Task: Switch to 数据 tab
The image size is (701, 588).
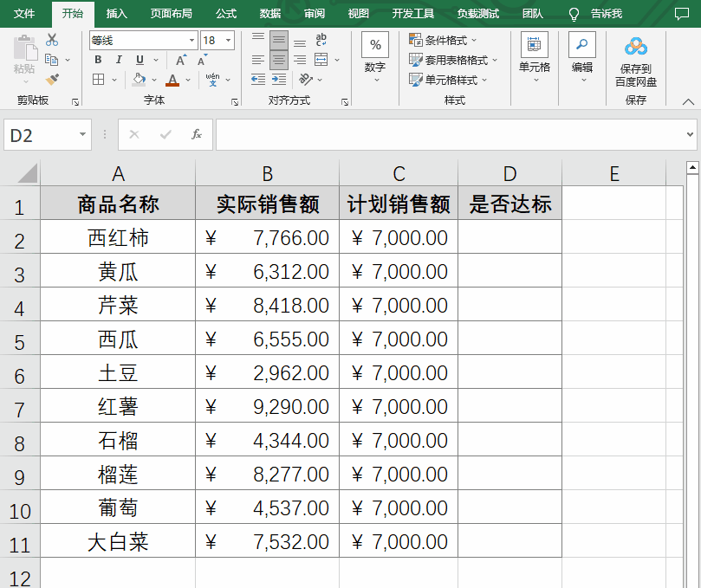Action: click(270, 13)
